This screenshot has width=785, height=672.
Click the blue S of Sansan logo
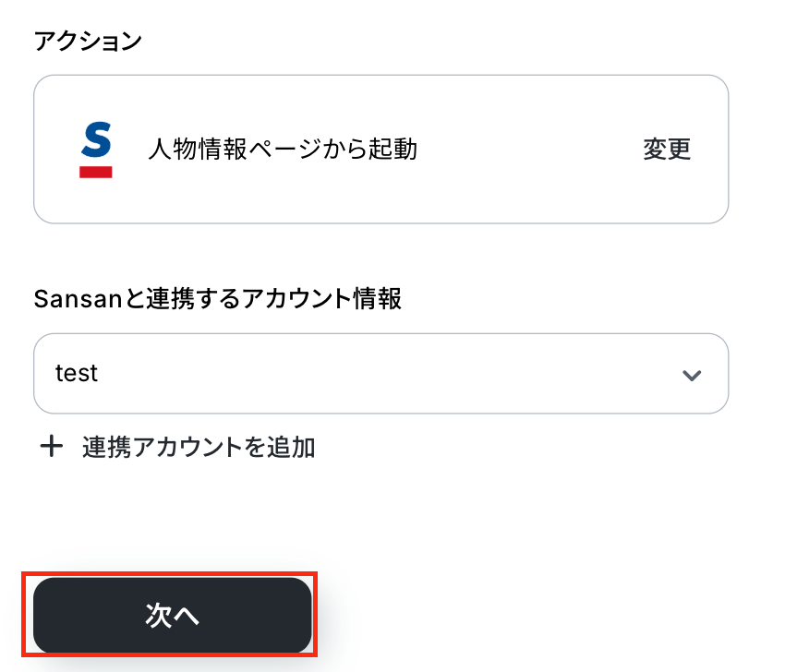[96, 139]
